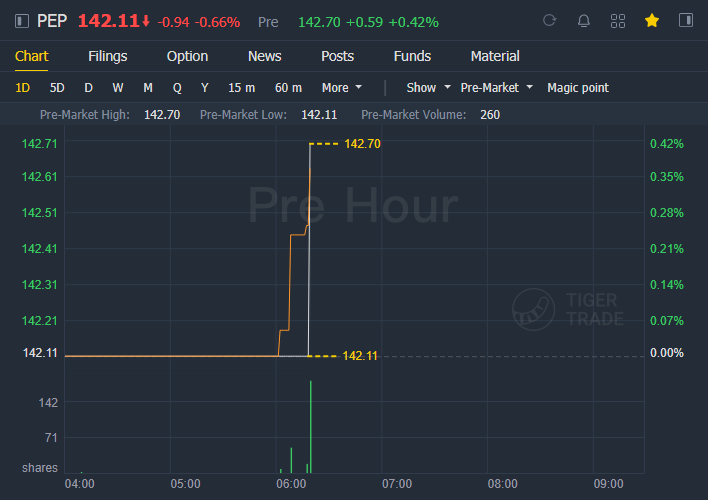708x500 pixels.
Task: Click the Pre-Market Volume value 260
Action: click(x=490, y=115)
